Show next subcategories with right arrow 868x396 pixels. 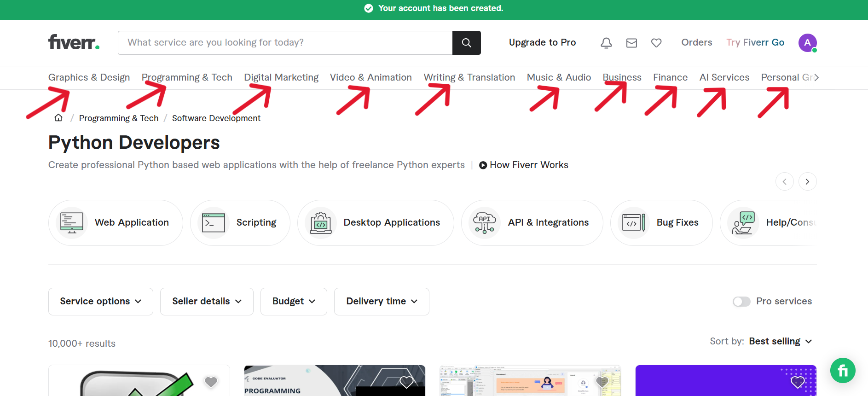807,181
